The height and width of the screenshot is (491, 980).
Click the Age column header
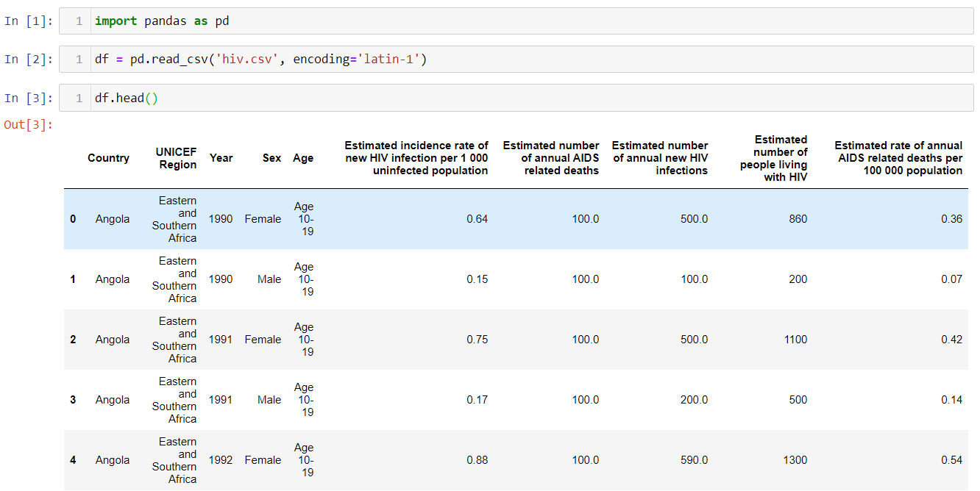pos(303,158)
